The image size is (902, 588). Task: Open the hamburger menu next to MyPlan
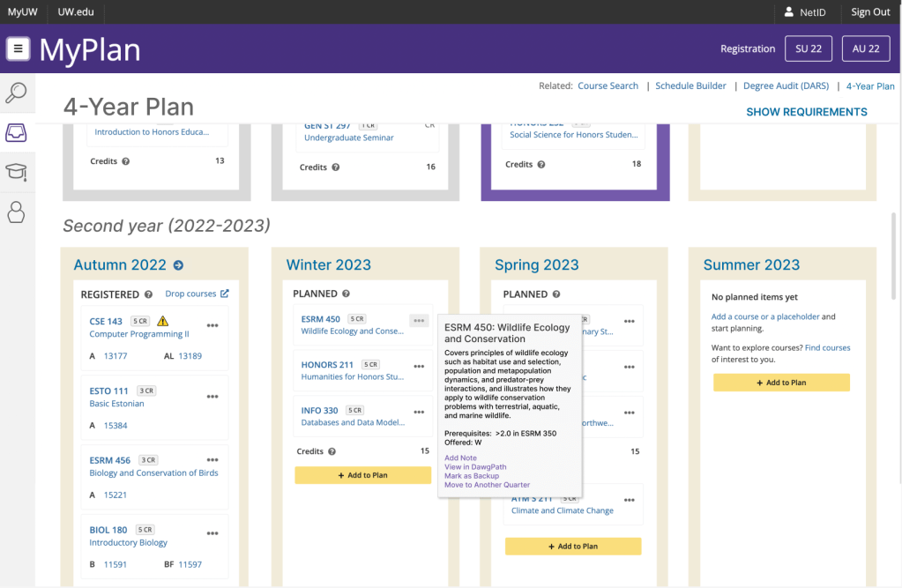[19, 48]
